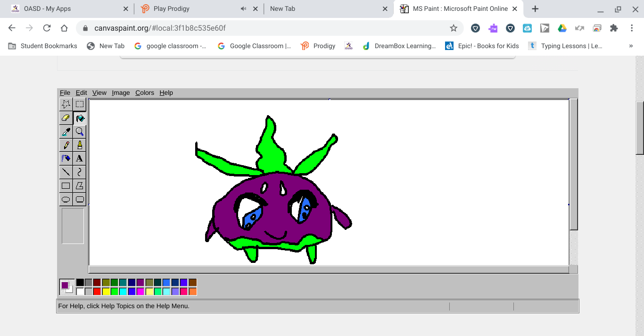The image size is (644, 336).
Task: Mute audio on the Play Prodigy tab
Action: pos(244,9)
